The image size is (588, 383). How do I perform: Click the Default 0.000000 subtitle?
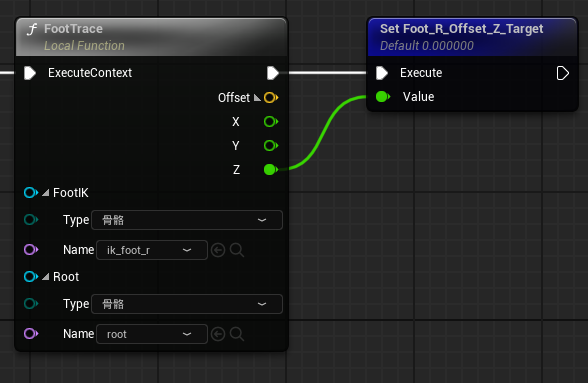tap(427, 46)
